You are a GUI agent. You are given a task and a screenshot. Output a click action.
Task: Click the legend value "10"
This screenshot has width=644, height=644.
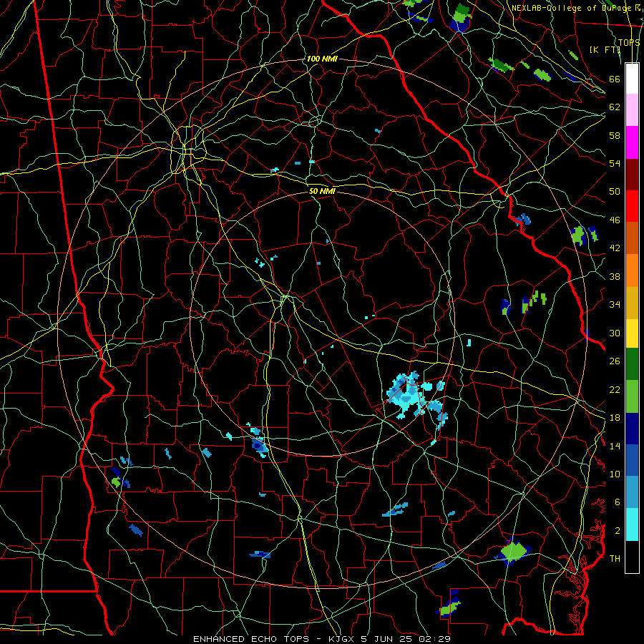tap(615, 474)
